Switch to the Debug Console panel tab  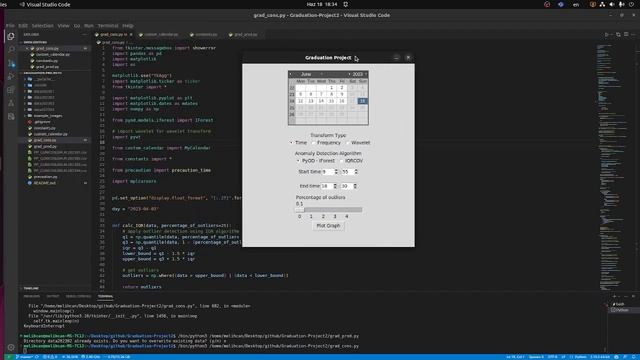pyautogui.click(x=78, y=296)
